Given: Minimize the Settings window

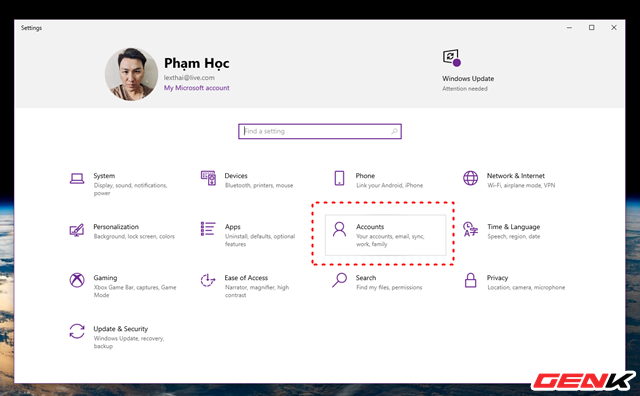Looking at the screenshot, I should click(x=569, y=28).
